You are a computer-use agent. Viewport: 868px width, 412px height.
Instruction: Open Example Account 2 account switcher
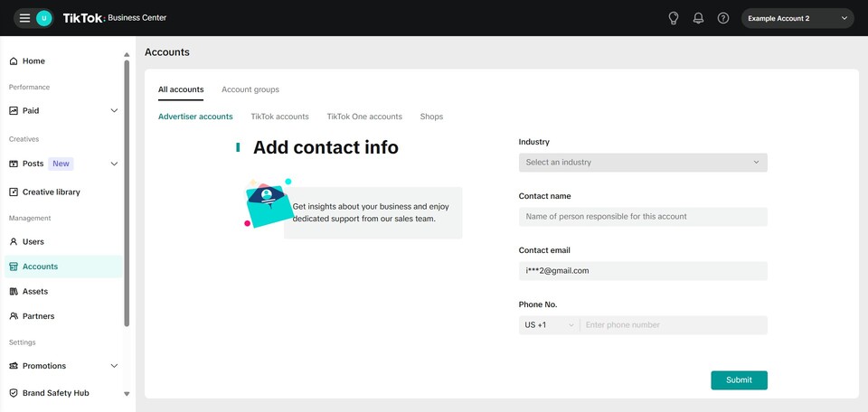[797, 18]
